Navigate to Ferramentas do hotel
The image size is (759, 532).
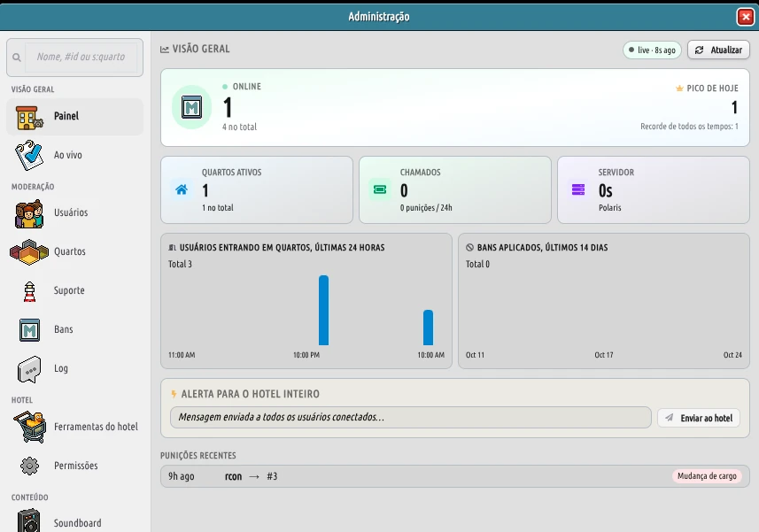[x=75, y=427]
